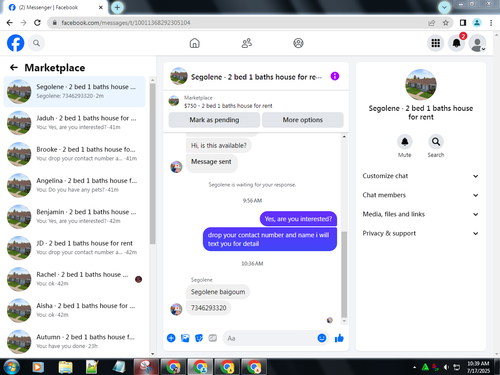Image resolution: width=500 pixels, height=375 pixels.
Task: Open Chrome tab search dropdown arrow
Action: click(x=444, y=7)
